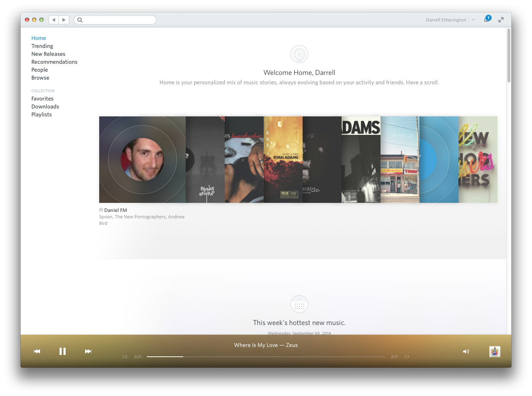Click the calendar icon above hottest new music
The height and width of the screenshot is (396, 532).
pos(299,304)
